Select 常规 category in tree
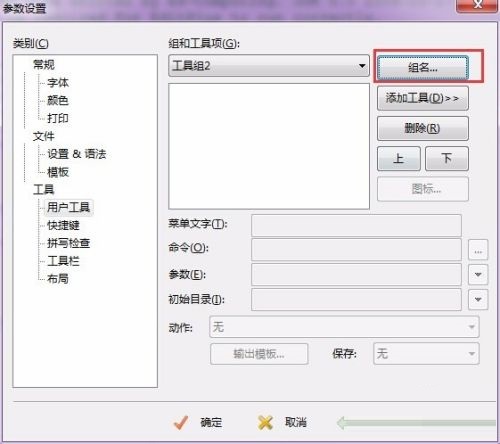Viewport: 500px width, 444px height. pos(44,65)
